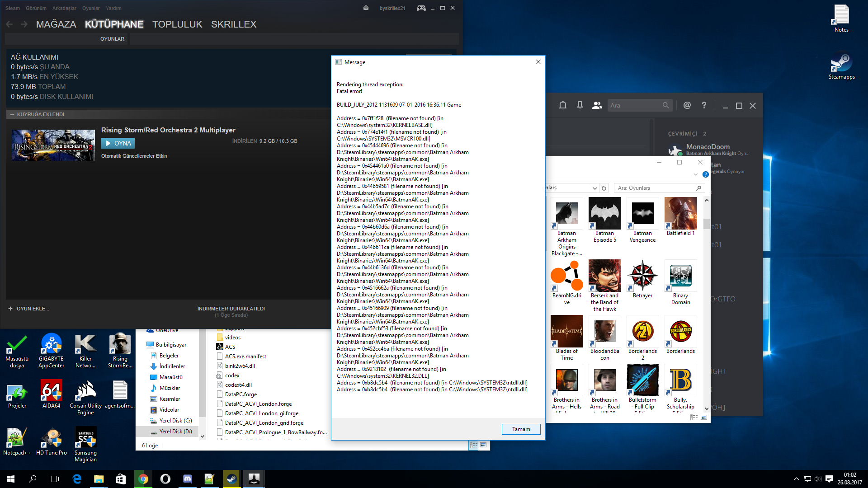Click OYUN EKLE at bottom left
Image resolution: width=868 pixels, height=488 pixels.
pos(28,309)
